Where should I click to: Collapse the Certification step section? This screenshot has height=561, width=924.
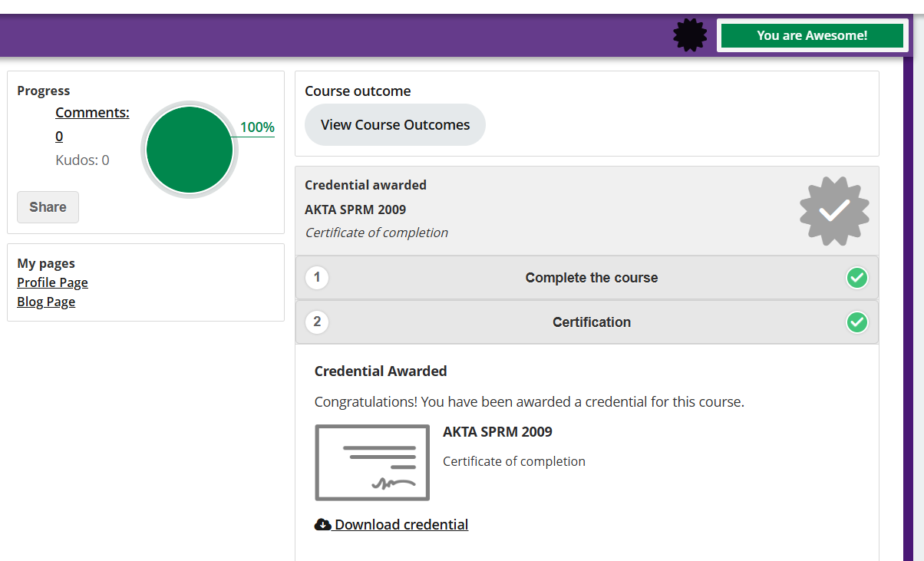pyautogui.click(x=591, y=322)
